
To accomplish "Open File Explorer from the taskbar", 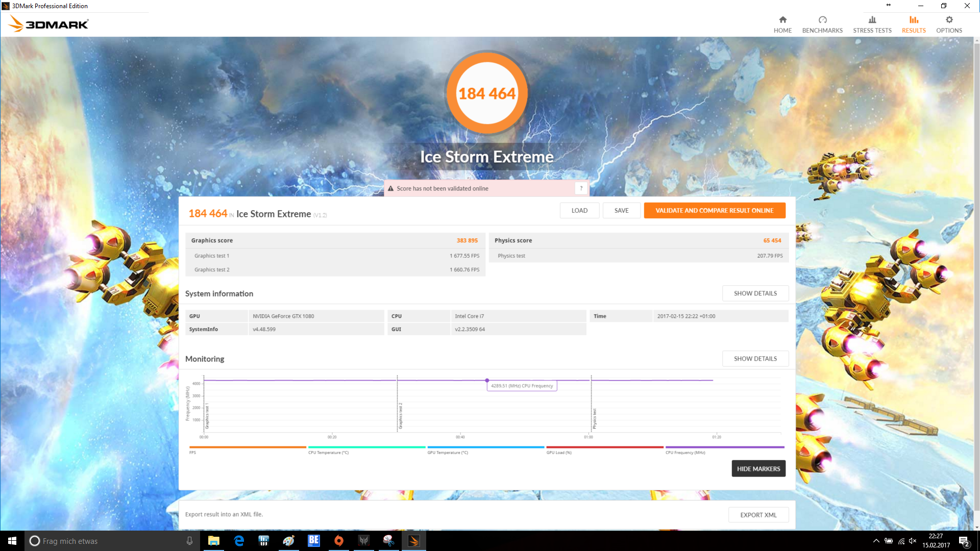I will pyautogui.click(x=214, y=541).
